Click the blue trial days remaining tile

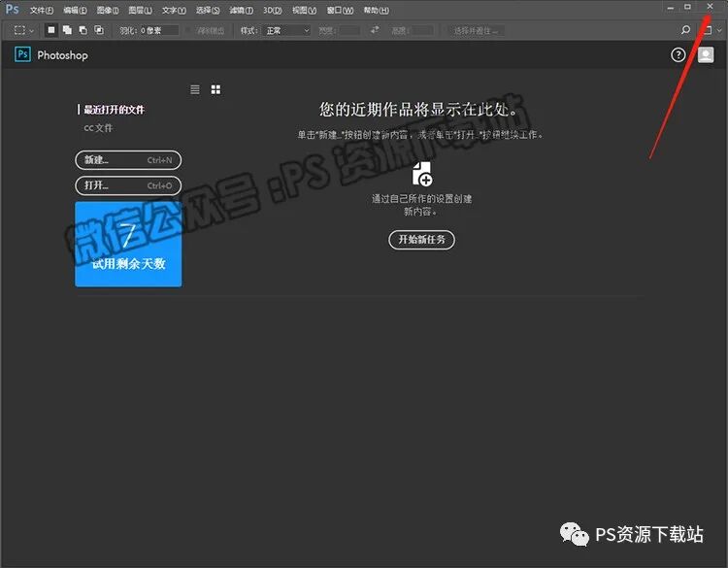(128, 244)
